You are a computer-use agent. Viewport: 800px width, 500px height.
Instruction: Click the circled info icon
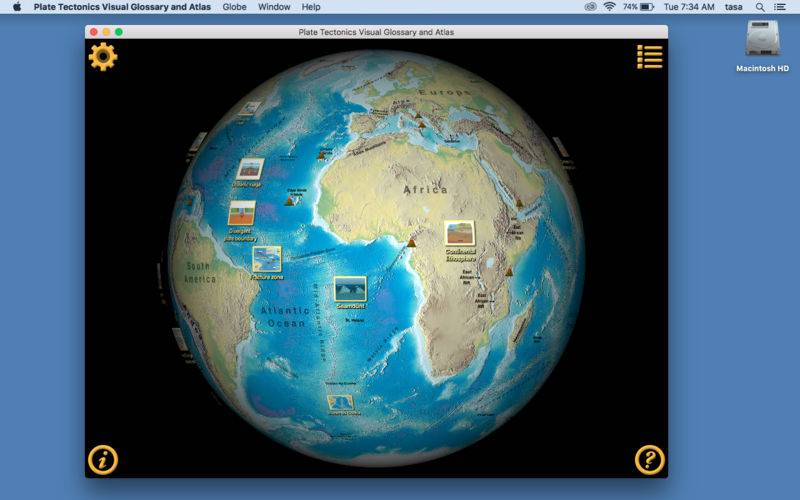click(x=103, y=460)
